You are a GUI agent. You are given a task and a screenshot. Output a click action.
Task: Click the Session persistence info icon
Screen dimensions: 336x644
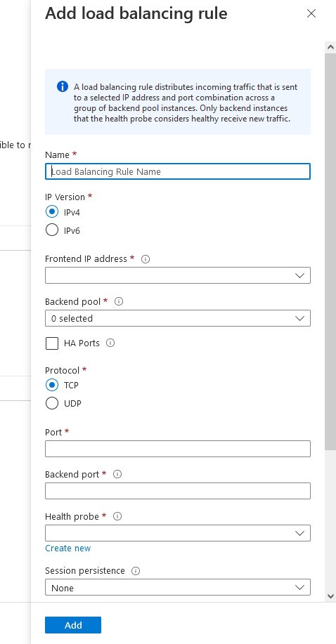click(x=135, y=571)
